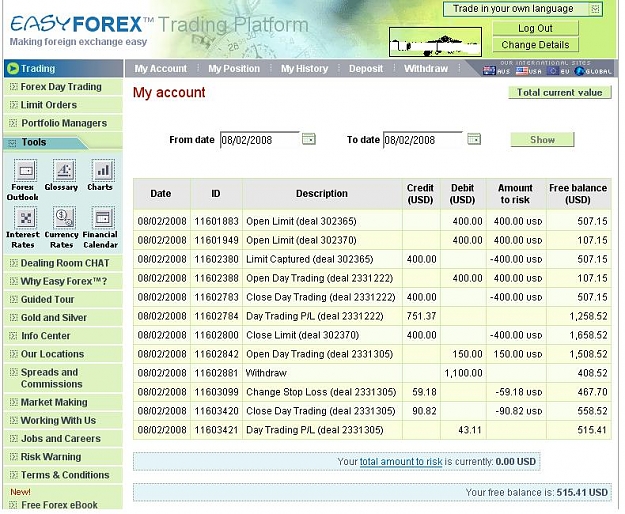Open Forex Day Trading in sidebar
The height and width of the screenshot is (514, 625).
tap(61, 86)
